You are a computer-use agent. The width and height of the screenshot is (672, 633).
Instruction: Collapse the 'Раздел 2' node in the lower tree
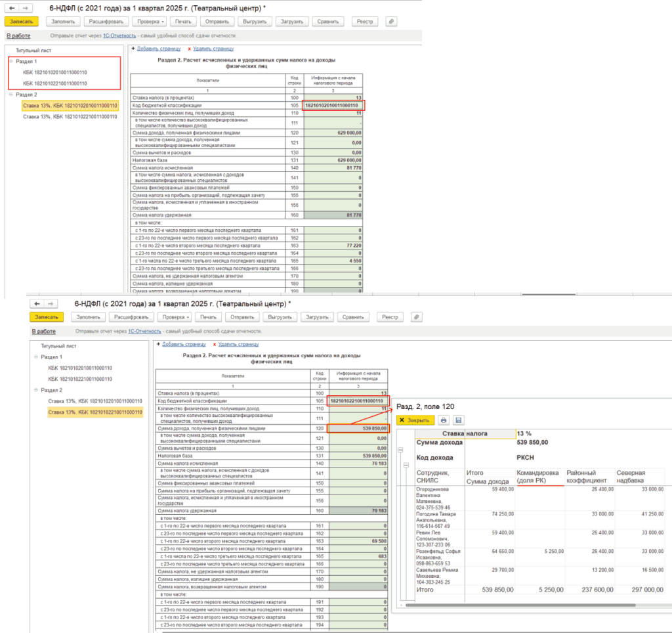point(36,390)
